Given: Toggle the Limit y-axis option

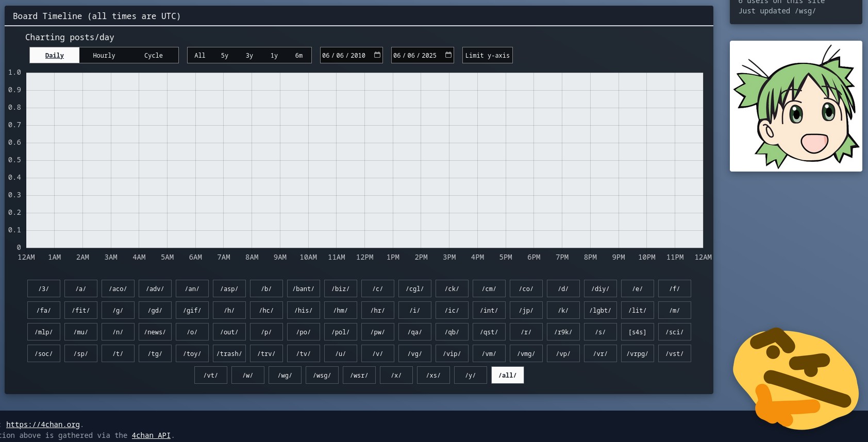Looking at the screenshot, I should 488,55.
